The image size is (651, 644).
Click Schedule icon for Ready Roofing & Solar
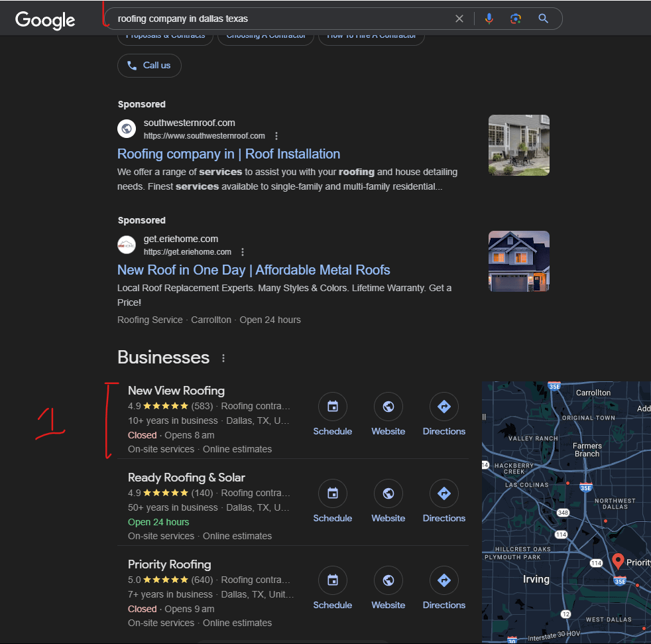pyautogui.click(x=333, y=493)
